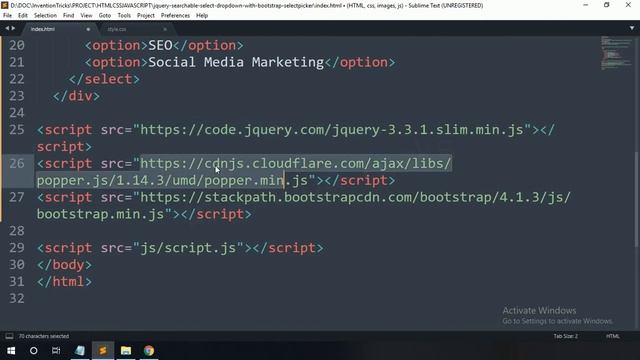Click the Sublime Text icon in title bar
This screenshot has height=360, width=640.
(x=5, y=5)
